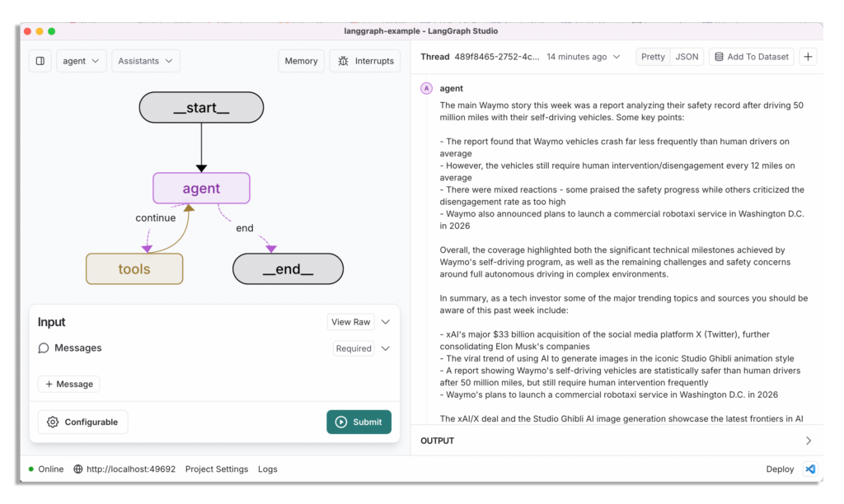Toggle View Raw for Input
Screen dimensions: 844x504
350,322
